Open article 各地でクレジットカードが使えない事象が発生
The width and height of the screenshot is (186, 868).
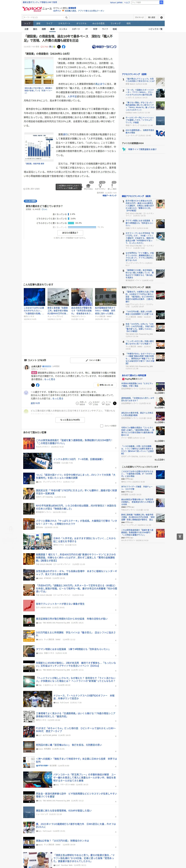click(x=60, y=604)
